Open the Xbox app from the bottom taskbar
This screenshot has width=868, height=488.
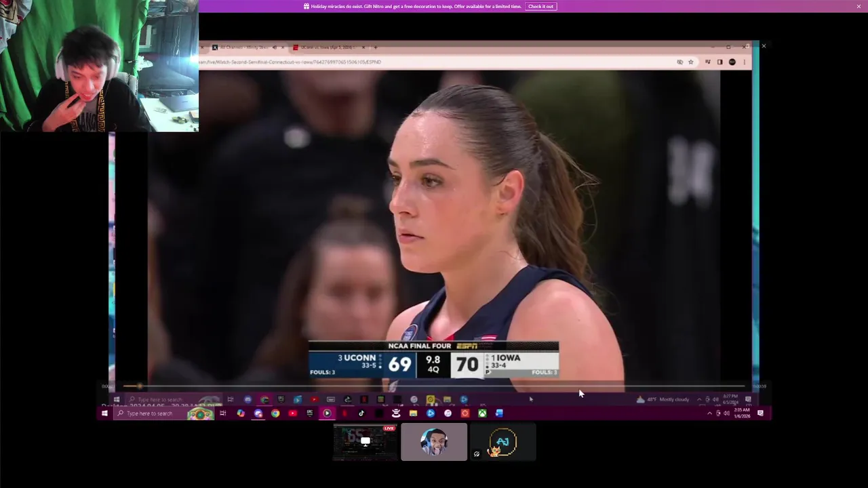(x=482, y=413)
